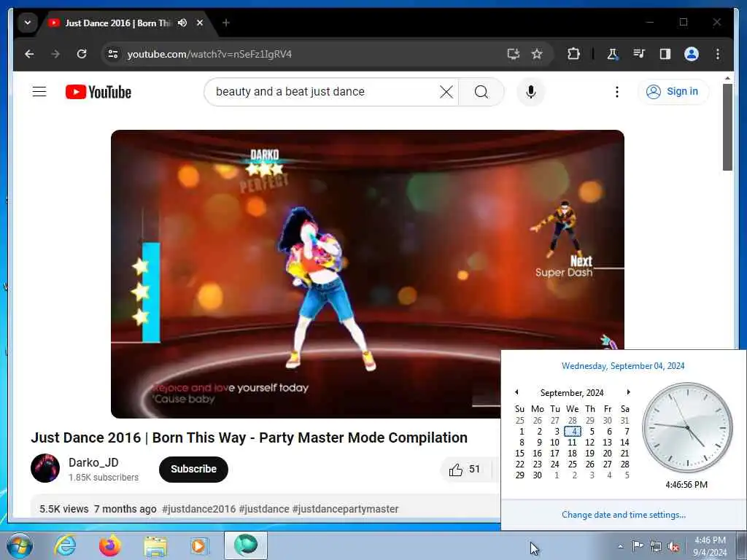
Task: Click the page vertical scrollbar thumb
Action: click(727, 127)
